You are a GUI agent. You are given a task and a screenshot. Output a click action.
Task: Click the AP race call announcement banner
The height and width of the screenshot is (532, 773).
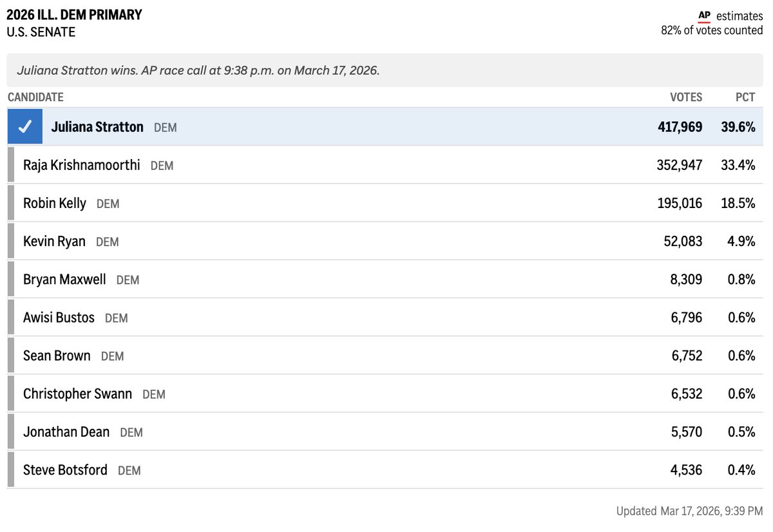385,70
